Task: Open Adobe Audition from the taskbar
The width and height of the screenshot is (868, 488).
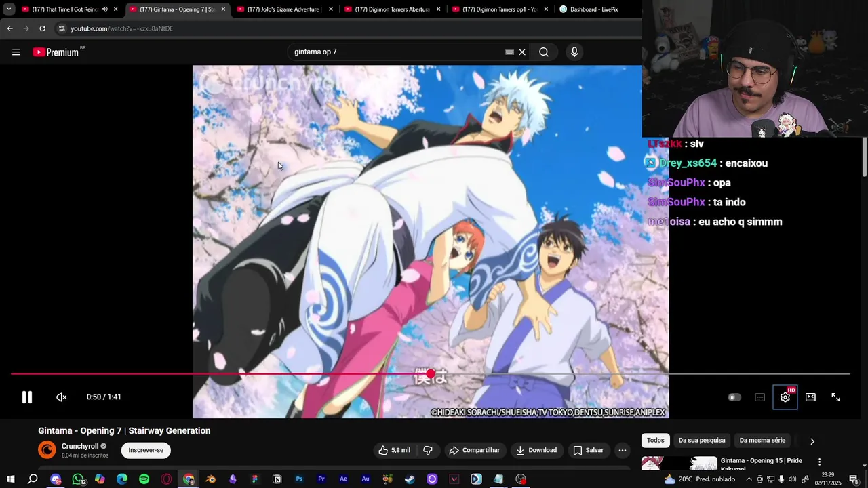Action: point(366,479)
